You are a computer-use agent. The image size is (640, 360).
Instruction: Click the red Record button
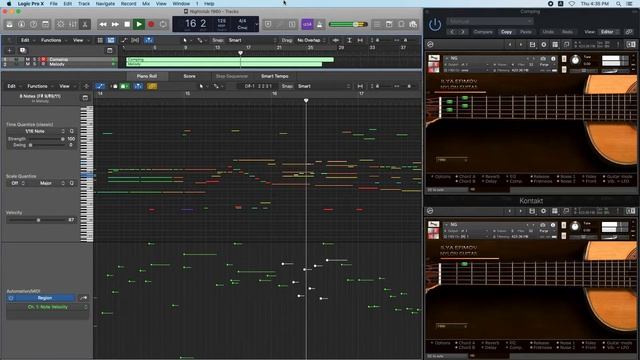coord(151,24)
